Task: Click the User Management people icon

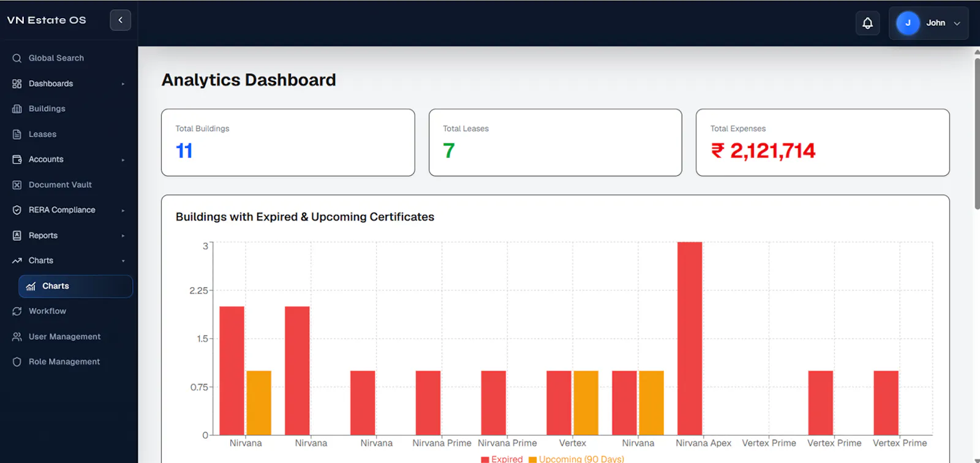Action: [17, 337]
